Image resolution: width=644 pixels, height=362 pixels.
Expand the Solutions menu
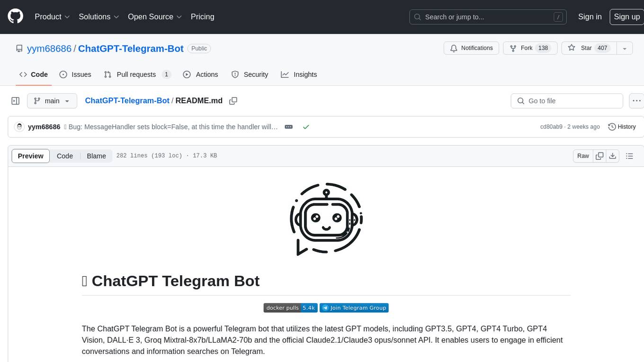click(98, 17)
